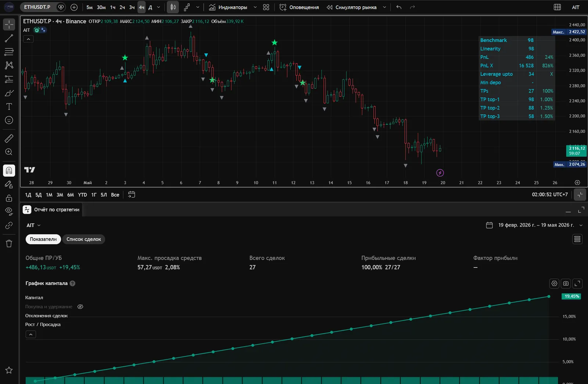The width and height of the screenshot is (588, 384).
Task: Open the chart layout grid selector
Action: (x=557, y=7)
